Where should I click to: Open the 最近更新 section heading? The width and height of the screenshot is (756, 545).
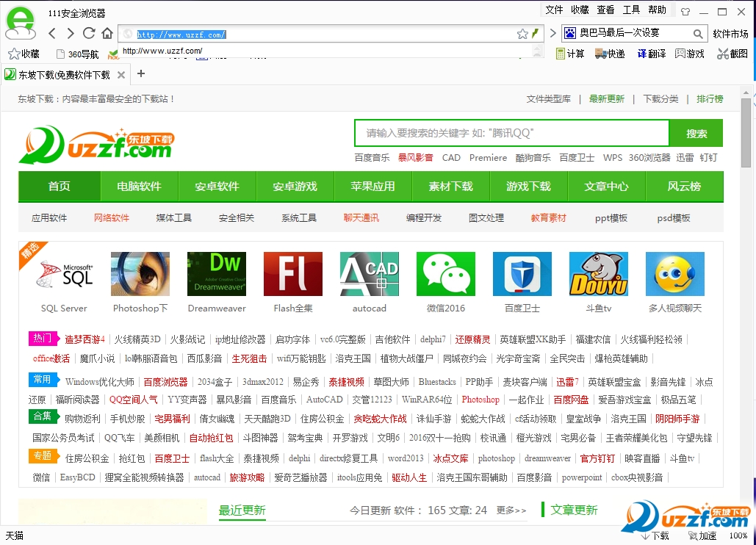tap(242, 510)
